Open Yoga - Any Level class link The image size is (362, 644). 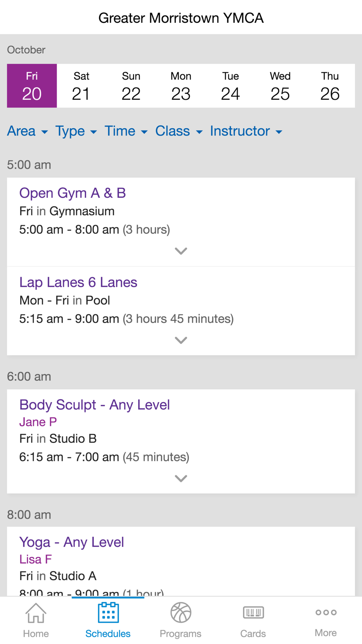pyautogui.click(x=72, y=542)
